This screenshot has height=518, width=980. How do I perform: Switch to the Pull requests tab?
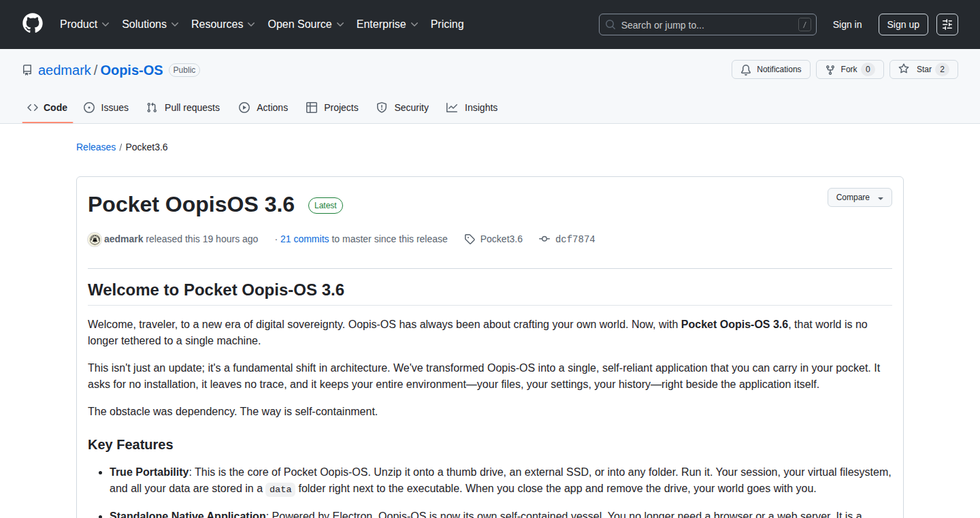pyautogui.click(x=183, y=108)
